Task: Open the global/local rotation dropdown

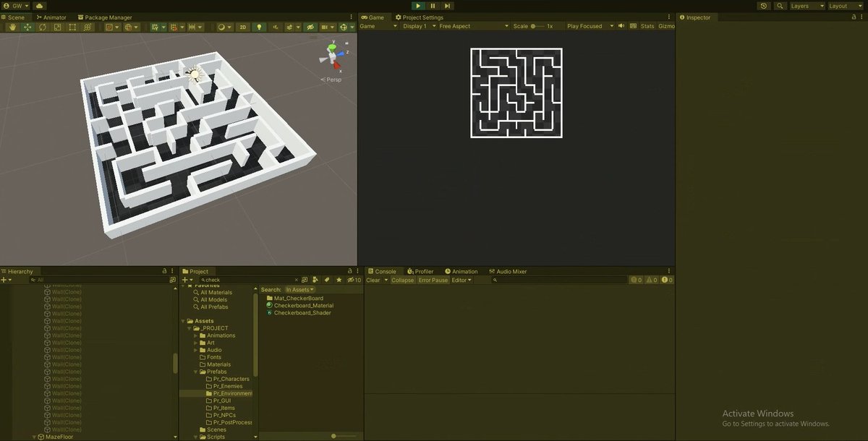Action: 132,27
